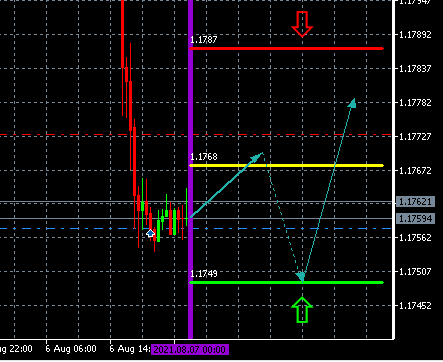Image resolution: width=443 pixels, height=362 pixels.
Task: Click the 1.17562 price scale value
Action: (415, 238)
